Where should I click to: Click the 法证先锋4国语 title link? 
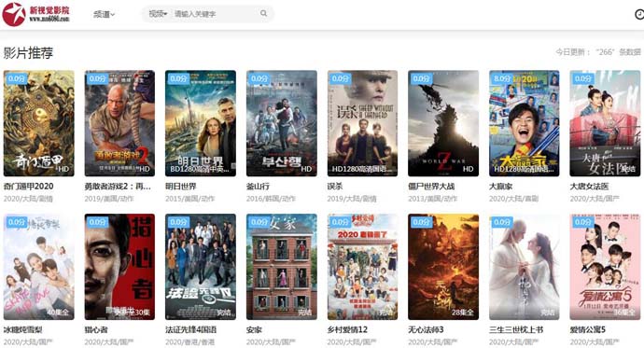tap(191, 329)
